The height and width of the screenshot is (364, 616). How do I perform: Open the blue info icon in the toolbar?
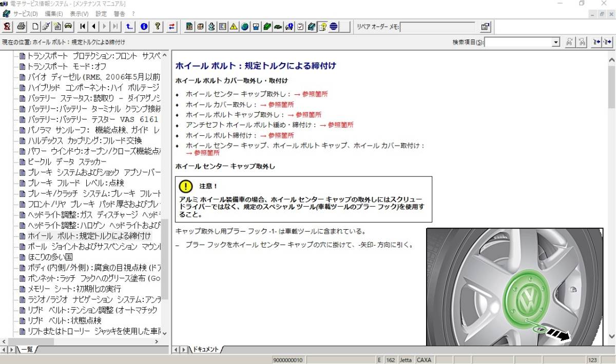(144, 27)
